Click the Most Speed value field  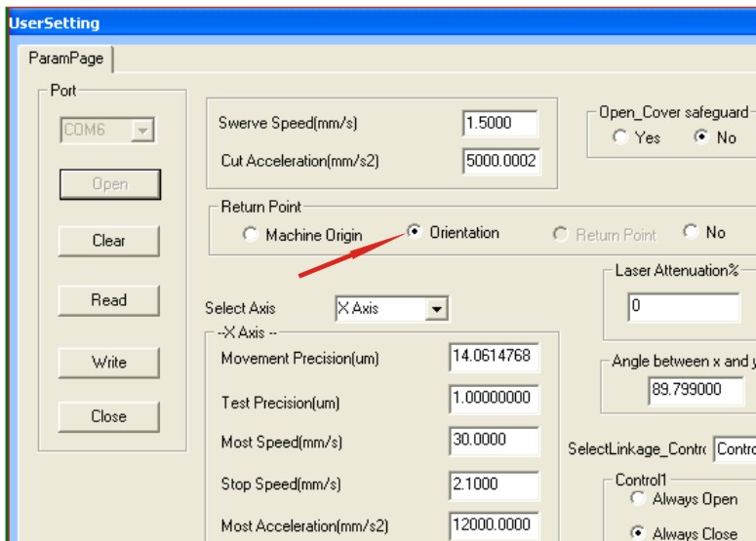(494, 441)
